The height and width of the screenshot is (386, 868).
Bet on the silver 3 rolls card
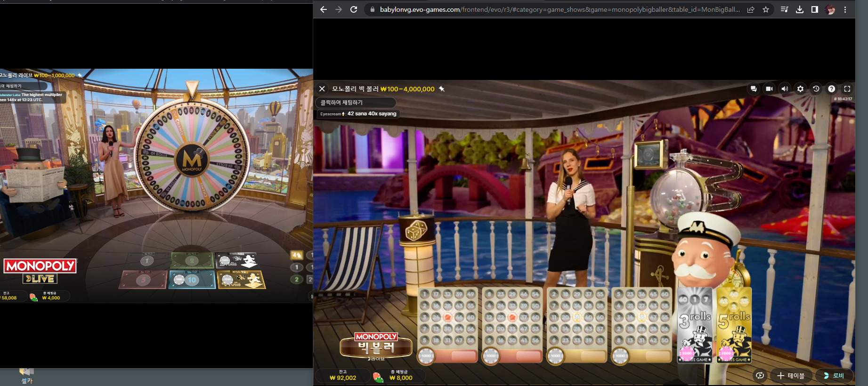point(695,325)
